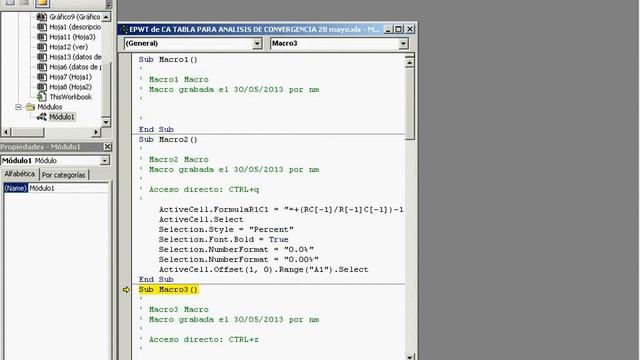The width and height of the screenshot is (640, 360).
Task: Select the Hoja6 (datos de sheet in tree
Action: 75,67
